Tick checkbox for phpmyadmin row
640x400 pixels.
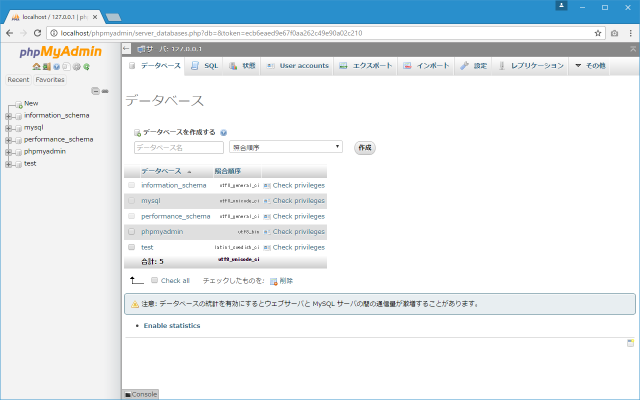coord(131,231)
